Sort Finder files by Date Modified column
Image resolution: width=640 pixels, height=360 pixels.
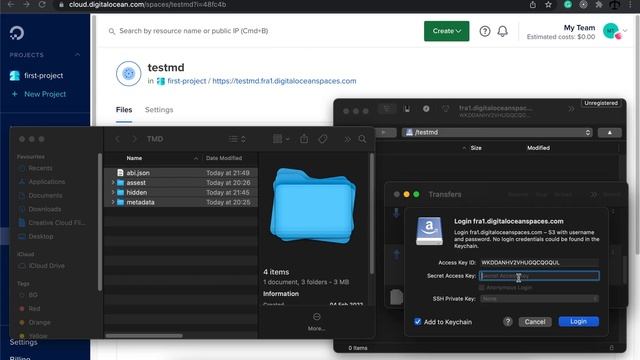click(x=224, y=158)
